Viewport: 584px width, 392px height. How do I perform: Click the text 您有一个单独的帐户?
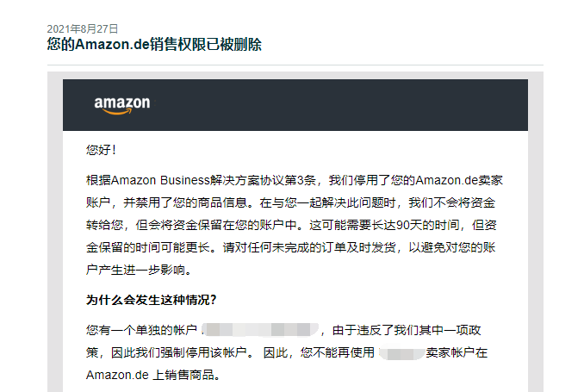tap(141, 330)
